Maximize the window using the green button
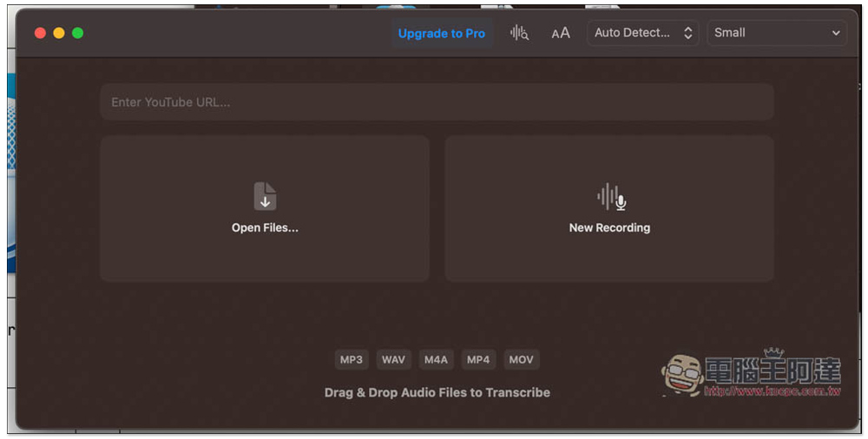 pyautogui.click(x=78, y=33)
